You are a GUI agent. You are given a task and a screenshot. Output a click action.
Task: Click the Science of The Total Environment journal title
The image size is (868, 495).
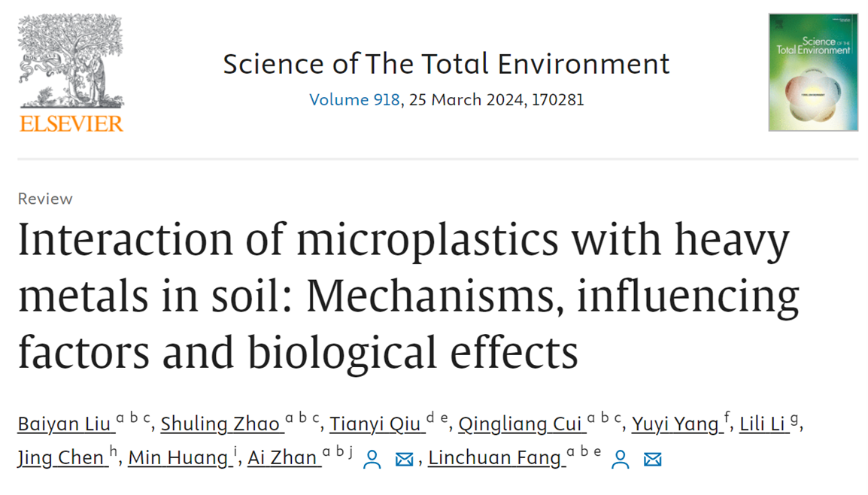446,64
